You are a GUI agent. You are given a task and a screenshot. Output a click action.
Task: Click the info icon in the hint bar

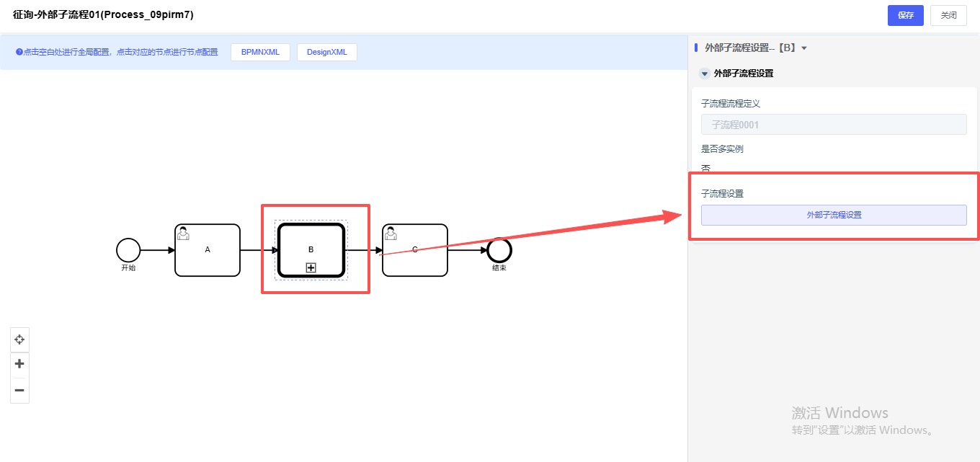point(19,52)
